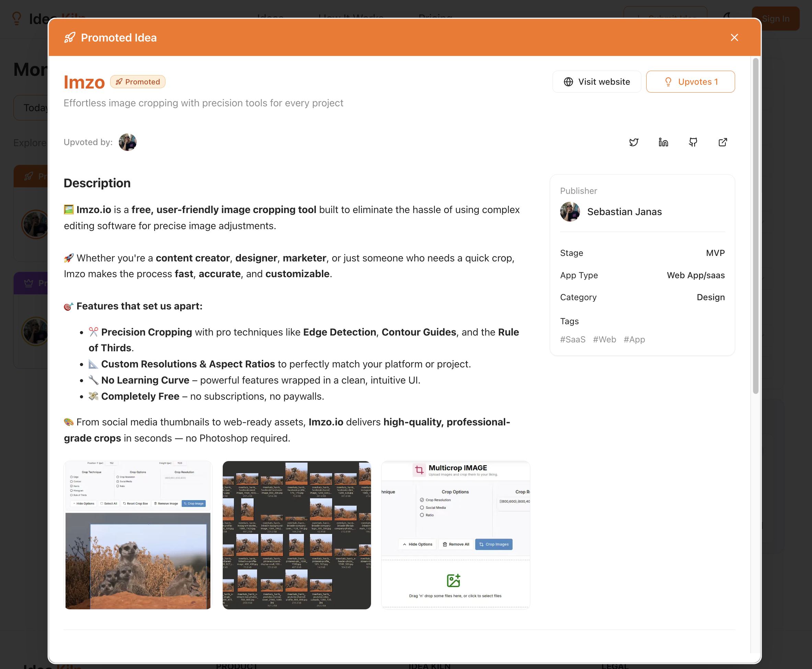812x669 pixels.
Task: Select the #SaaS tag
Action: click(572, 339)
